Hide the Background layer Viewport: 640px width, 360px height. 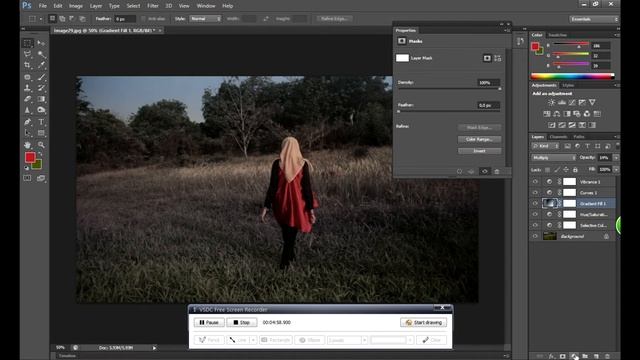(x=535, y=236)
